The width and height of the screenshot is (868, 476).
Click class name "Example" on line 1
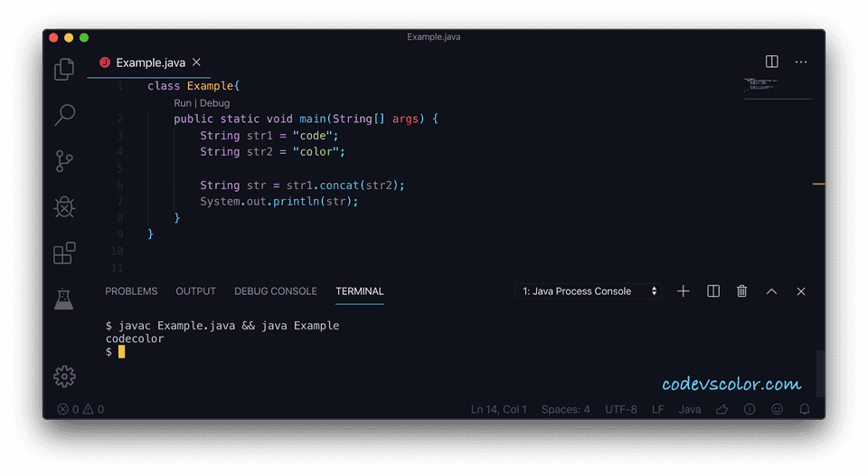click(x=210, y=86)
